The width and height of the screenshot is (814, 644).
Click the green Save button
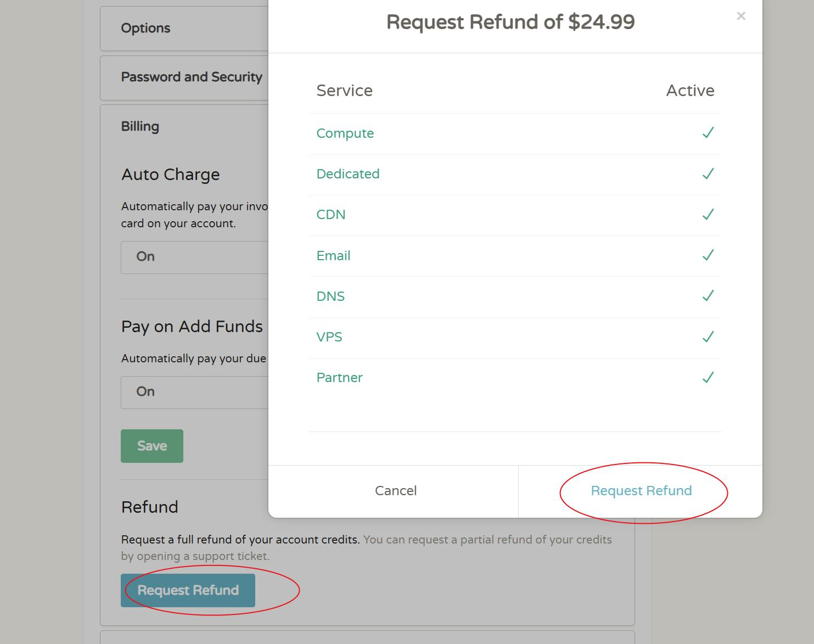pyautogui.click(x=152, y=446)
